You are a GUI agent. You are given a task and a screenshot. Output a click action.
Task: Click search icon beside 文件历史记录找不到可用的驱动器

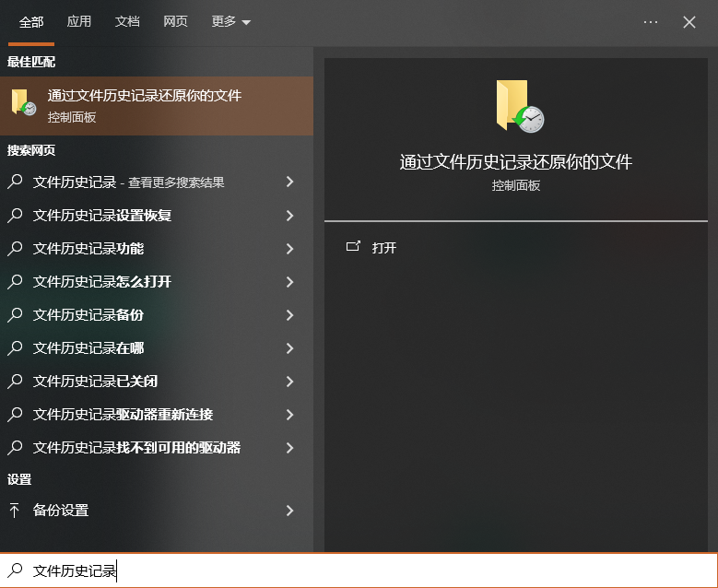15,447
